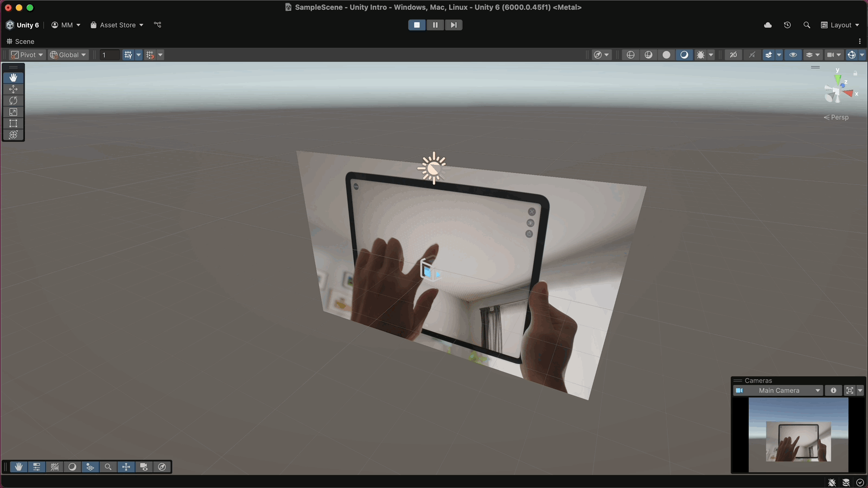Click the search magnifier in top toolbar
This screenshot has height=488, width=868.
click(x=807, y=25)
